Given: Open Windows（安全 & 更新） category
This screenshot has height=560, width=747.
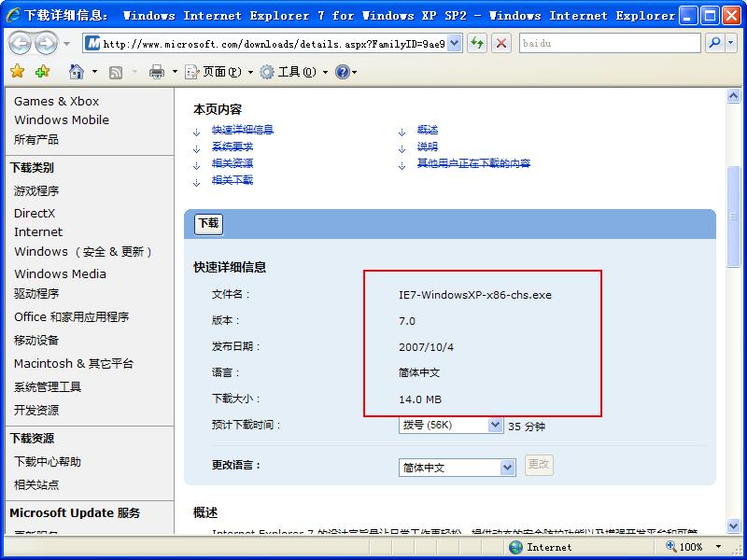Looking at the screenshot, I should 83,251.
